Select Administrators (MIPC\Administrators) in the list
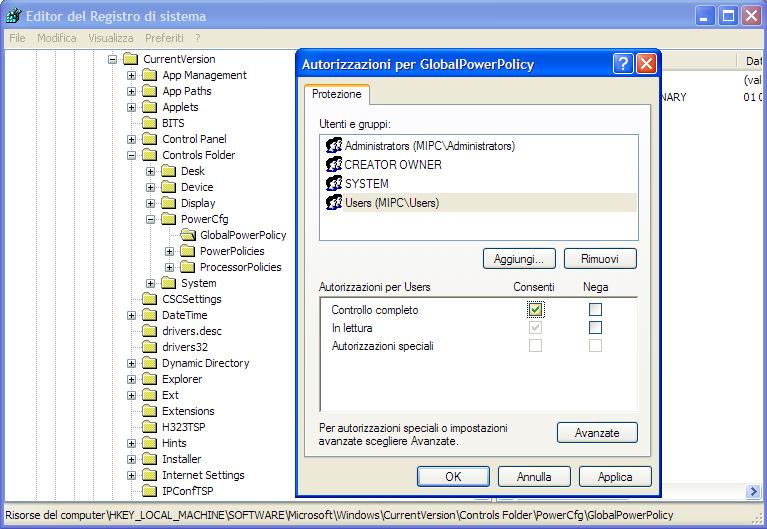The height and width of the screenshot is (529, 767). (429, 146)
